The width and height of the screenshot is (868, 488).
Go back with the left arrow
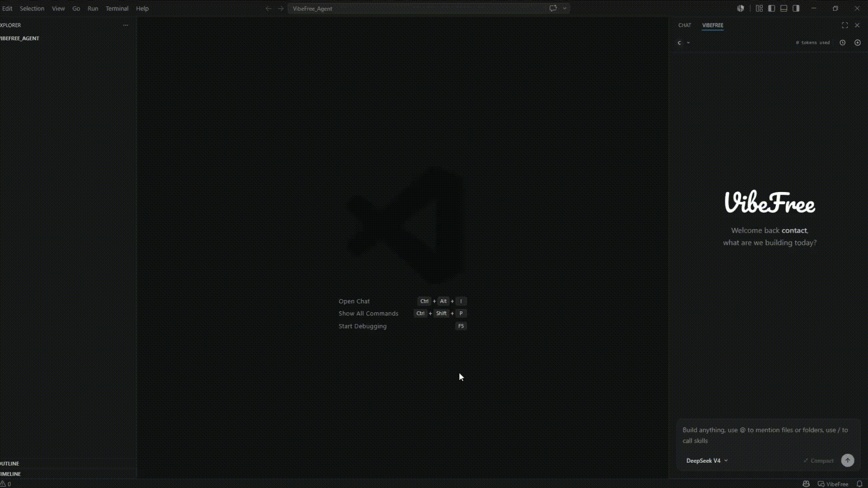[x=269, y=9]
